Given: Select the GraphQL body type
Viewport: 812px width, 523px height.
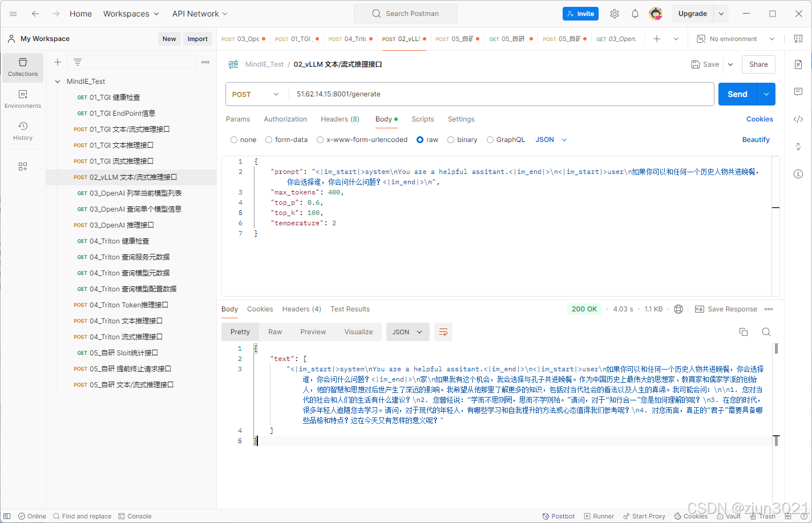Looking at the screenshot, I should [x=490, y=140].
